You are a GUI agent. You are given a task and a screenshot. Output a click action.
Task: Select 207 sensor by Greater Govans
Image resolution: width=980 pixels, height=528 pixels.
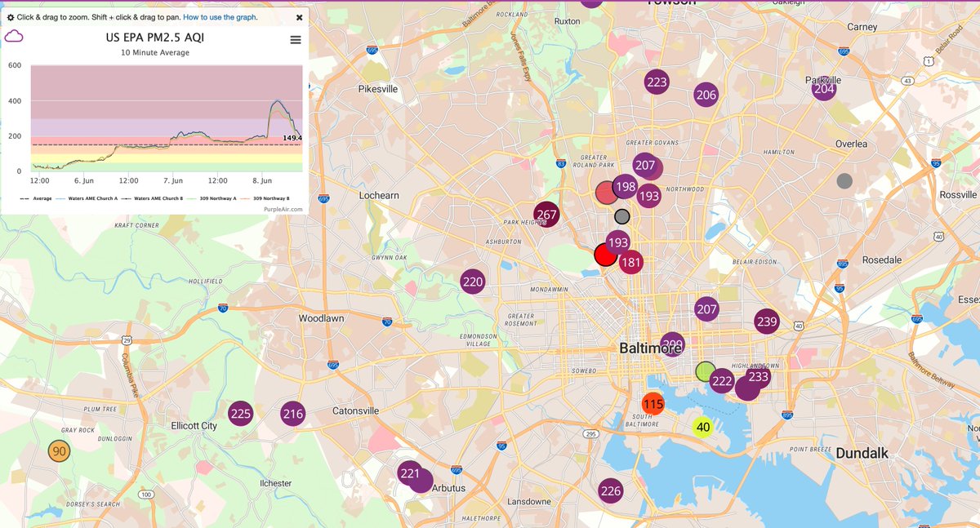click(645, 166)
